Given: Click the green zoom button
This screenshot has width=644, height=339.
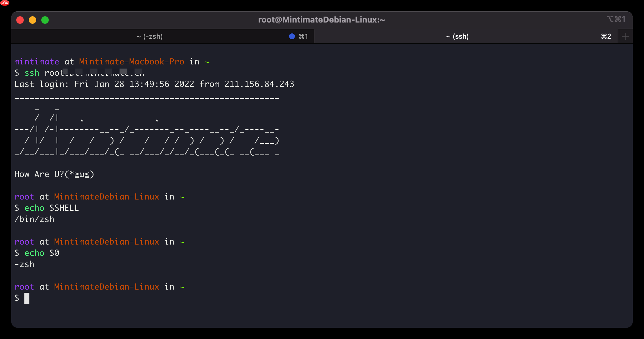Looking at the screenshot, I should point(45,20).
